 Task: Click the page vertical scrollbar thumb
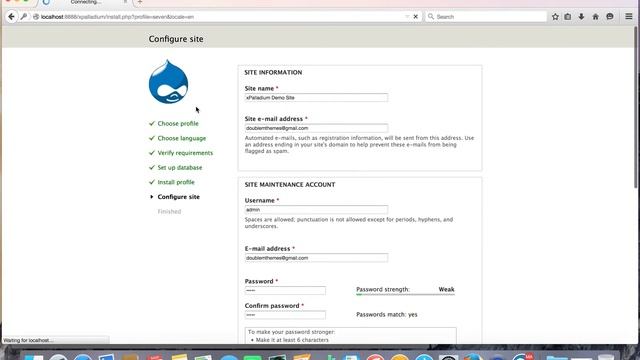[637, 107]
